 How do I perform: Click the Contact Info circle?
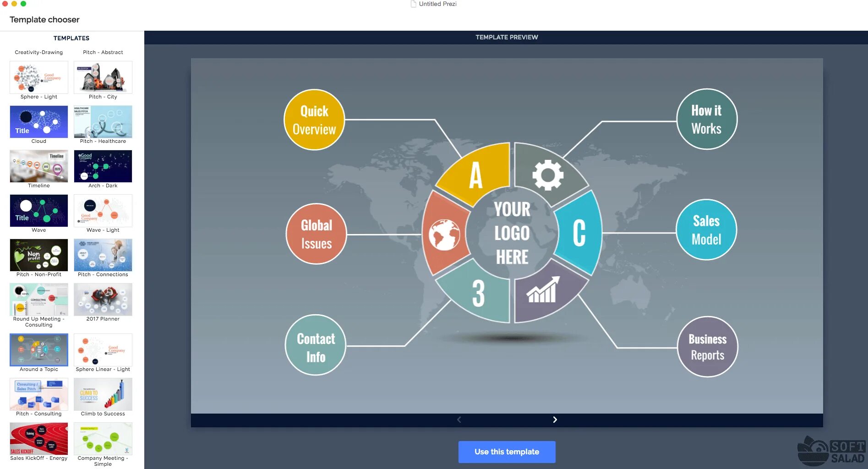[315, 345]
